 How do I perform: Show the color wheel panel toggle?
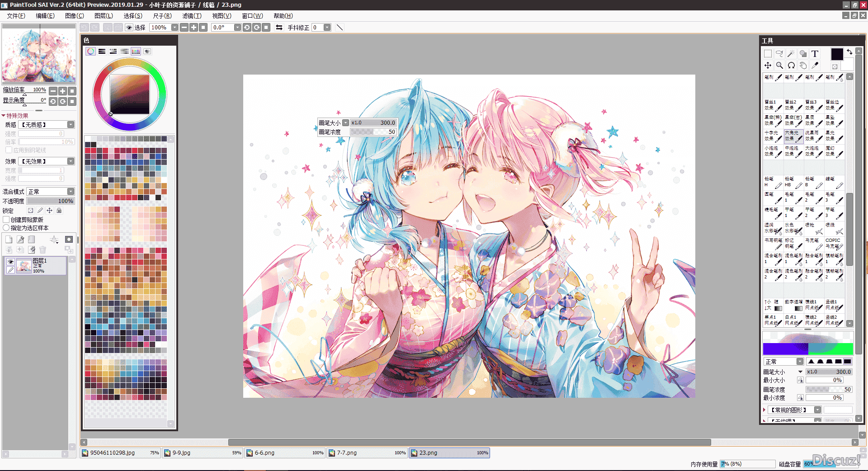click(x=91, y=51)
